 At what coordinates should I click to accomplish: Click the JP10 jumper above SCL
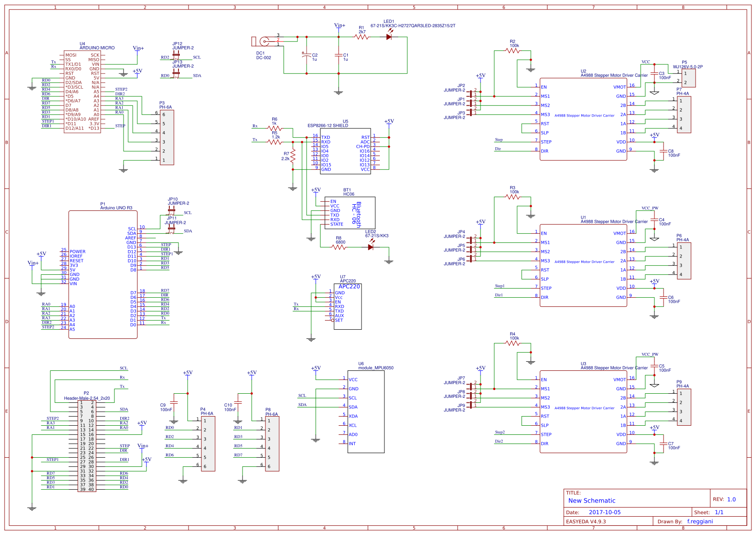(172, 211)
